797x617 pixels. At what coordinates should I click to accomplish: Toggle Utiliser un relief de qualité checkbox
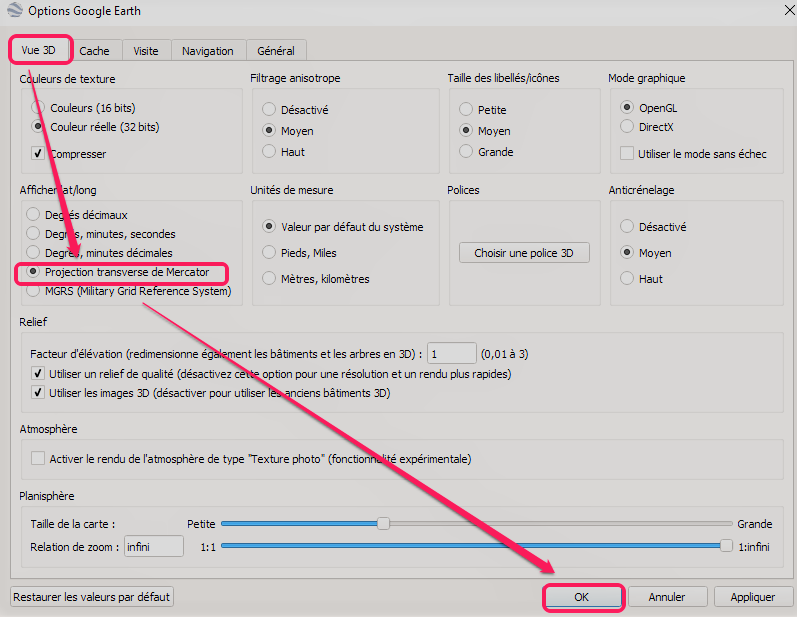38,374
